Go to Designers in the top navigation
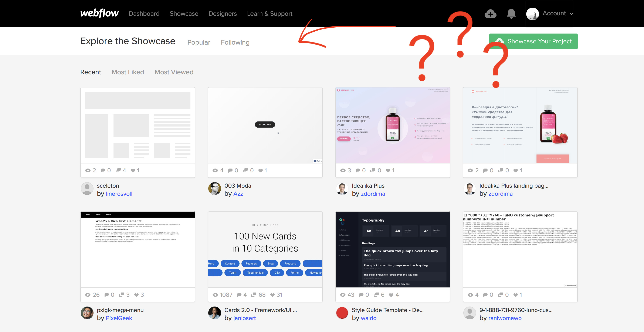Viewport: 644px width, 332px height. click(223, 14)
